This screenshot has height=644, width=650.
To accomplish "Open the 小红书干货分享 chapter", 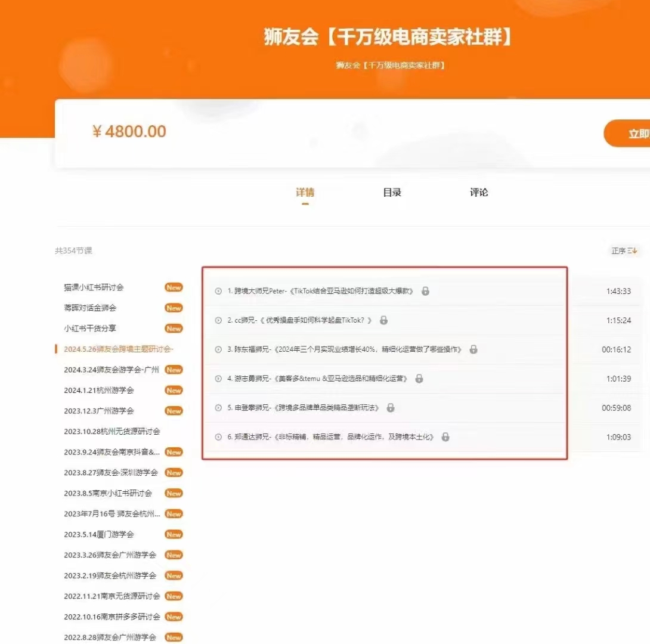I will point(90,329).
